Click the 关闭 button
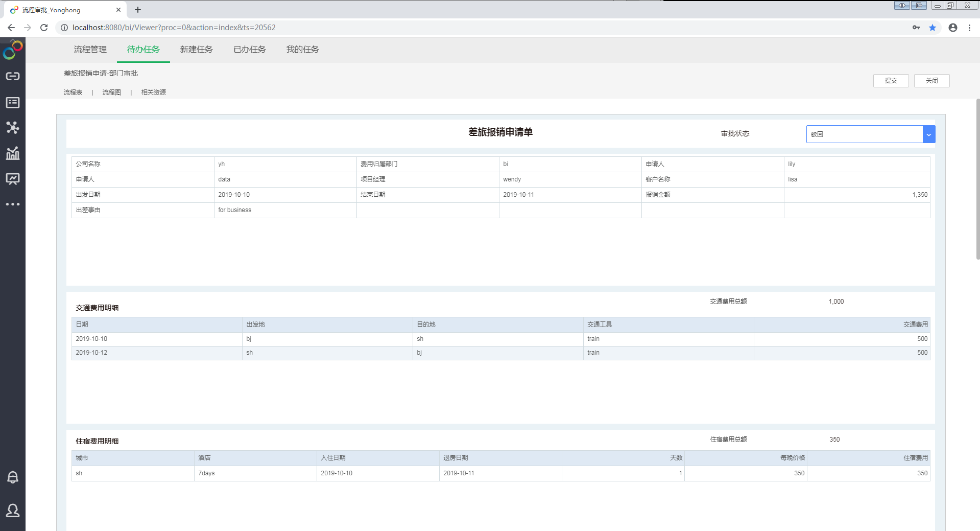This screenshot has height=531, width=980. [931, 81]
